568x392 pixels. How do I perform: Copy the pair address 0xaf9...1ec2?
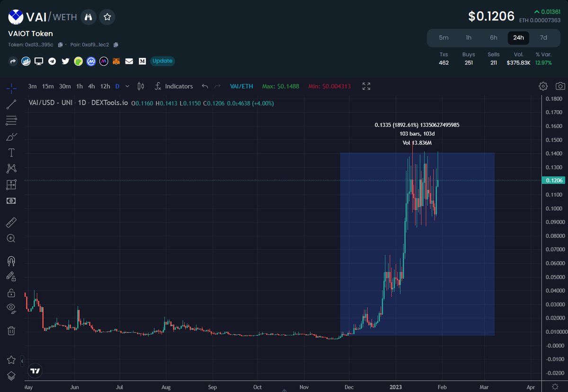(116, 45)
